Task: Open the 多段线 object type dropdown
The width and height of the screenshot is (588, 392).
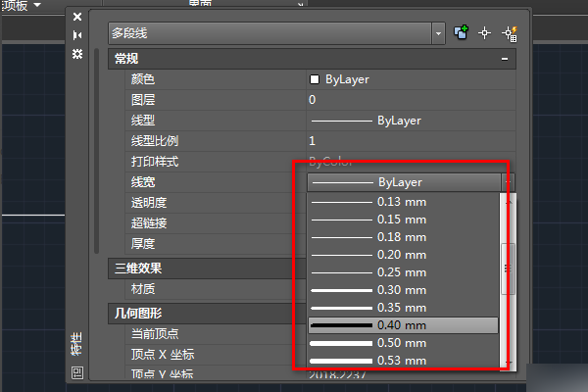Action: 438,33
